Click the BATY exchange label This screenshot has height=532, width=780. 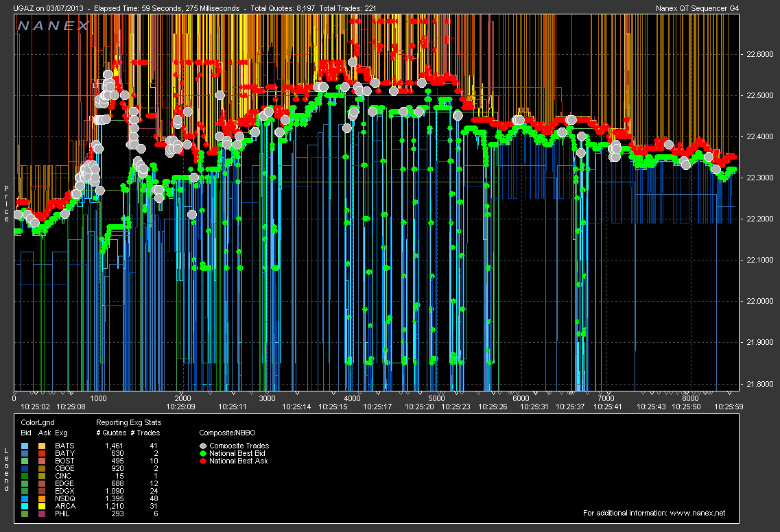point(64,453)
